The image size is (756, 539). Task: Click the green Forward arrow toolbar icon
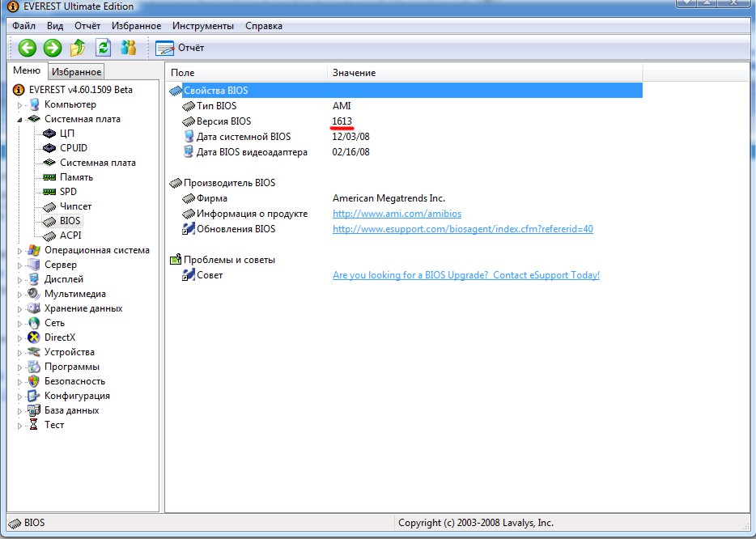pyautogui.click(x=53, y=48)
